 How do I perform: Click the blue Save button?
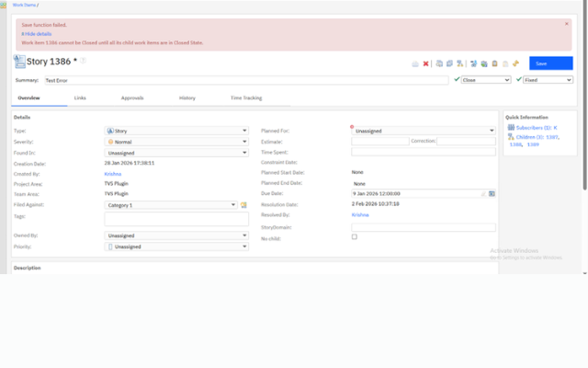(551, 63)
